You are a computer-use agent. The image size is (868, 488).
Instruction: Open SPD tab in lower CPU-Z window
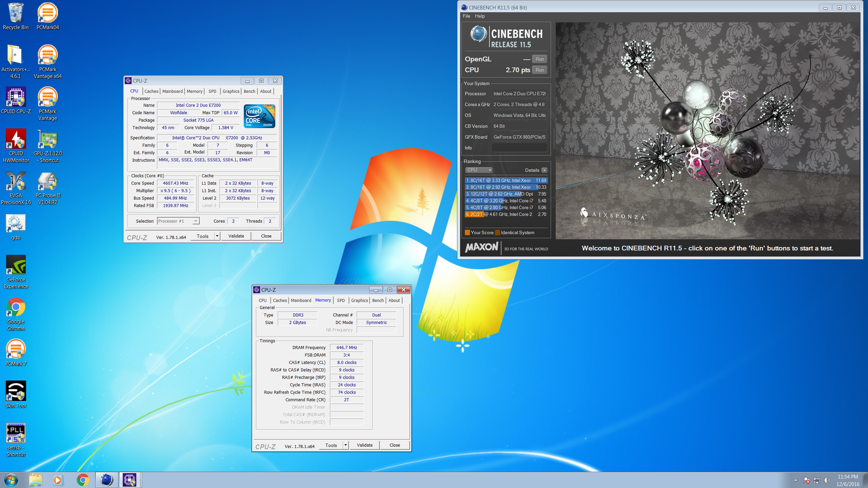341,300
